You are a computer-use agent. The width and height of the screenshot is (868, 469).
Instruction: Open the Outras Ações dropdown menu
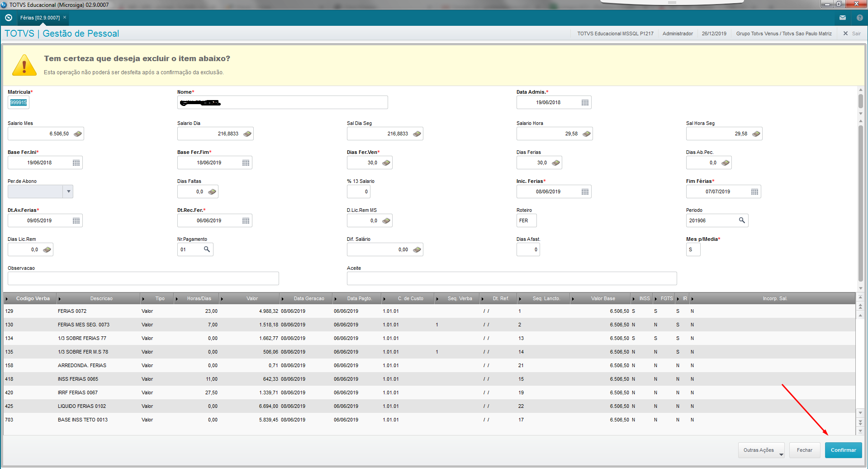point(761,450)
